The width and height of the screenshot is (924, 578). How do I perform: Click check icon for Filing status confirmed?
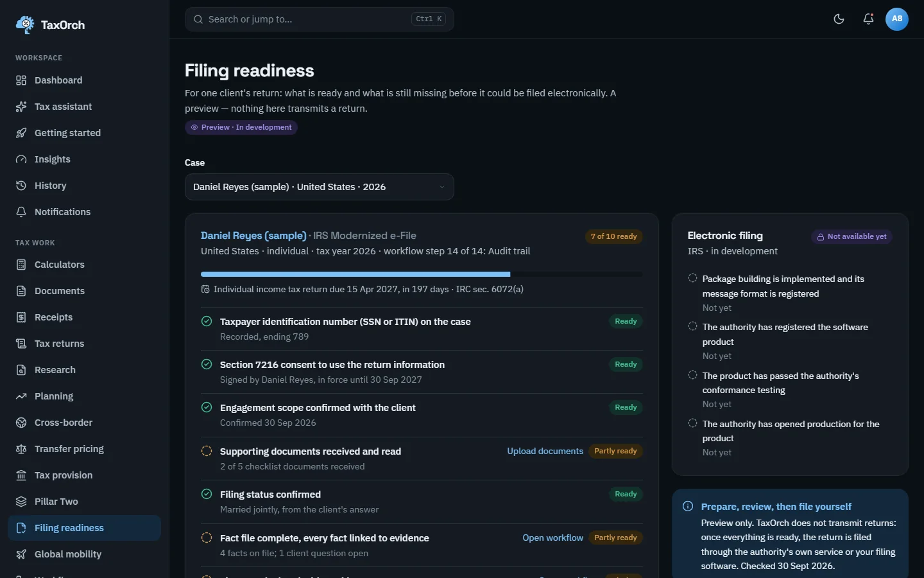(207, 494)
